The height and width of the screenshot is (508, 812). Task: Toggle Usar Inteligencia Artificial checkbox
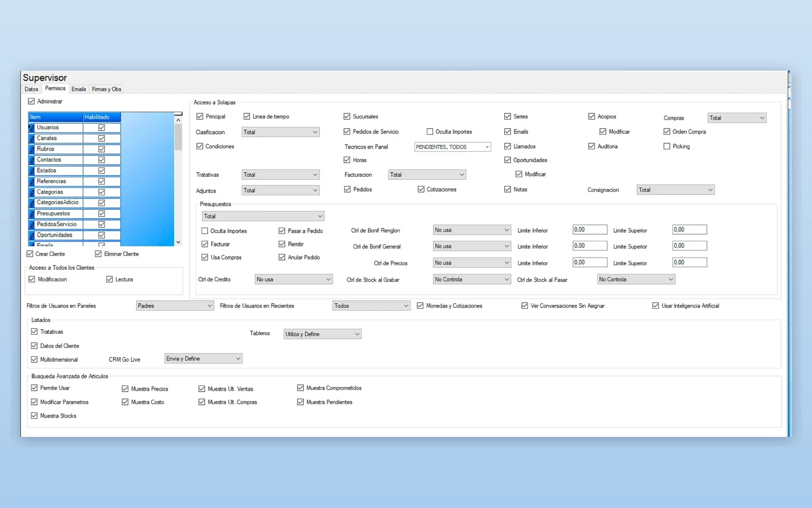click(x=656, y=306)
